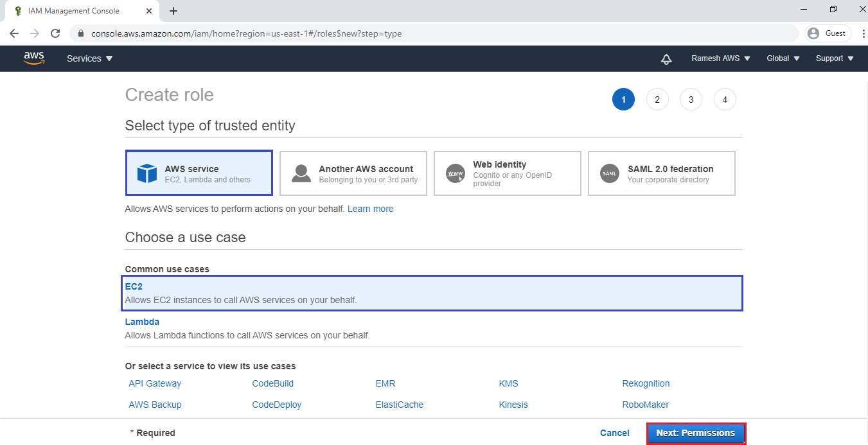The image size is (868, 445).
Task: Reload the IAM console page
Action: tap(55, 33)
